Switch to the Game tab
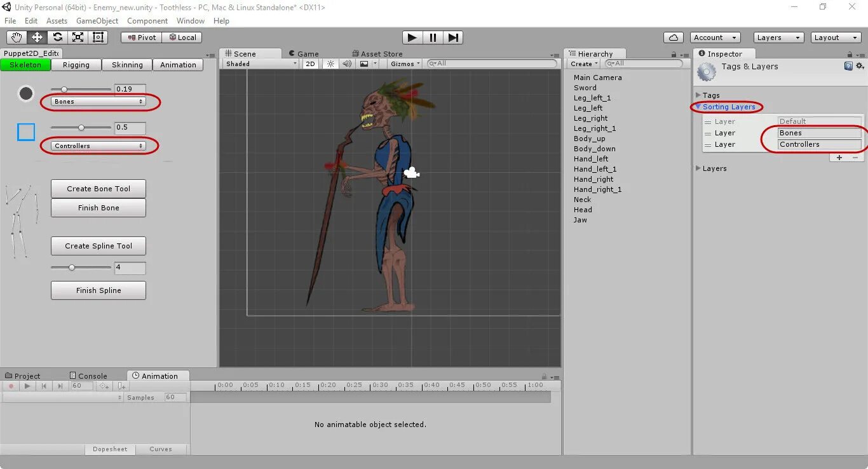 pyautogui.click(x=304, y=54)
